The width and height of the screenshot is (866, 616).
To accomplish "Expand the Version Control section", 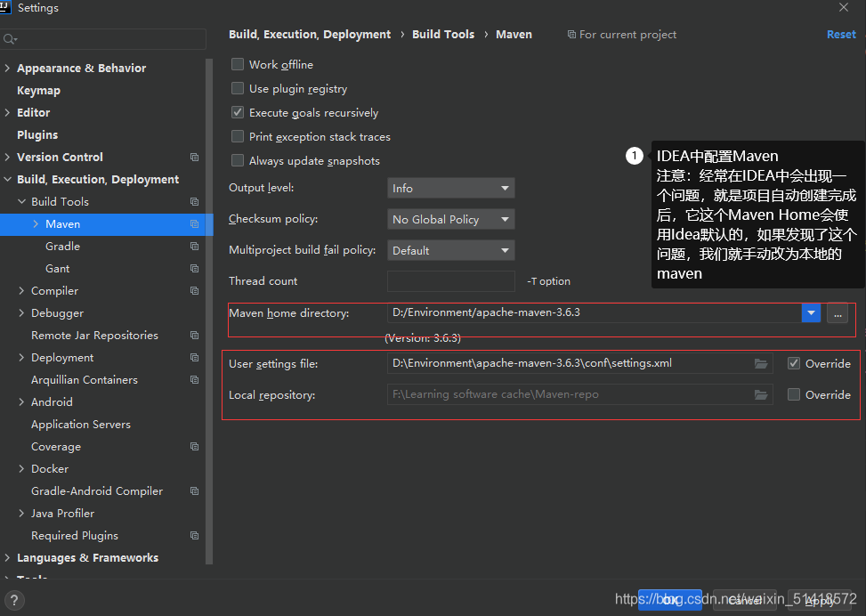I will (7, 157).
